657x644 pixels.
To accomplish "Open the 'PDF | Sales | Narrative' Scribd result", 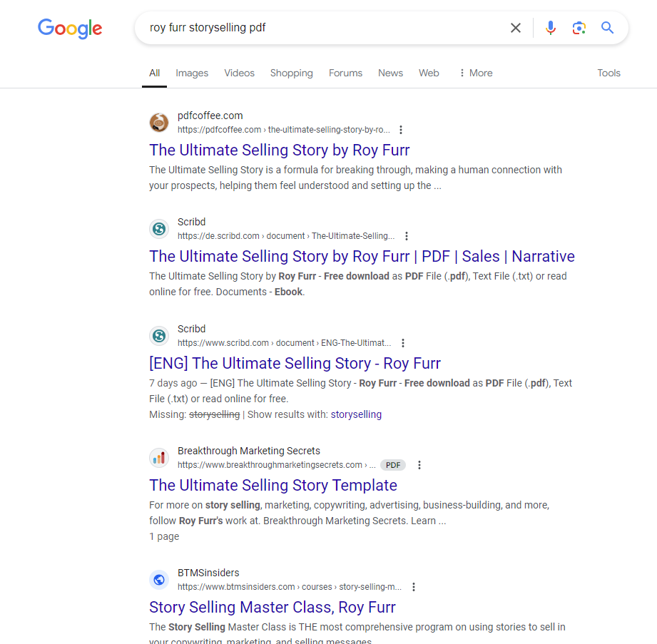I will click(362, 257).
